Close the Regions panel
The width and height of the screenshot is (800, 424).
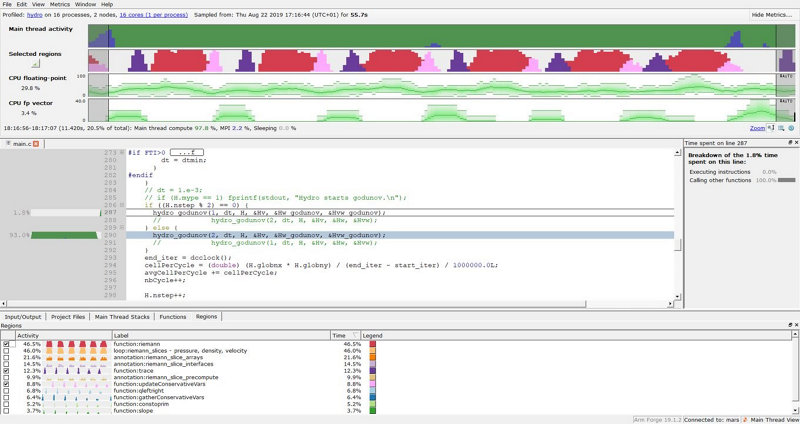coord(796,325)
